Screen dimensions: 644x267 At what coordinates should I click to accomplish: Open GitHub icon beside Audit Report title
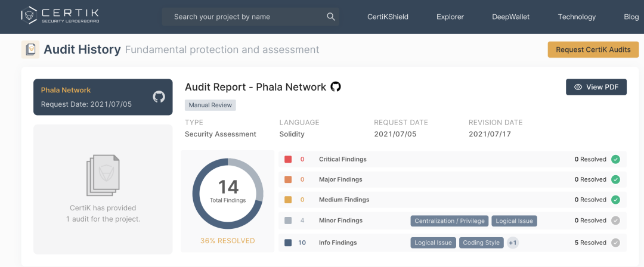[x=336, y=87]
